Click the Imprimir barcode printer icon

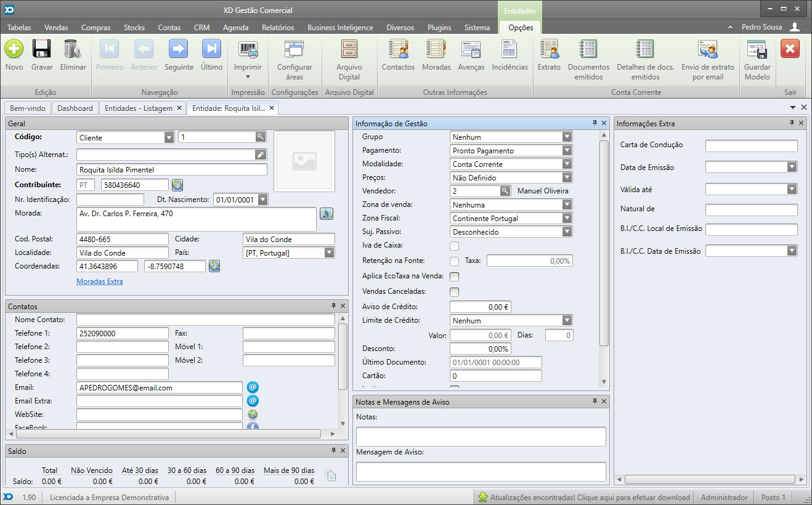pyautogui.click(x=248, y=49)
